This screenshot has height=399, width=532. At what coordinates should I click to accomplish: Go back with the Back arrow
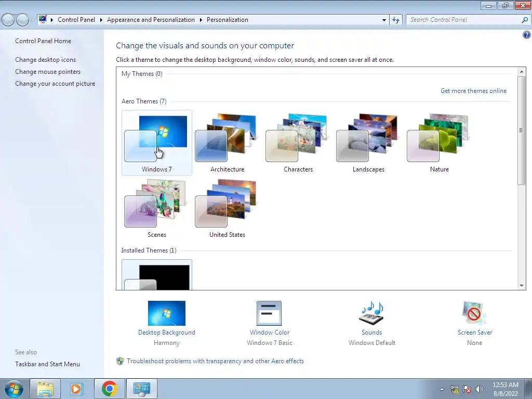pyautogui.click(x=8, y=20)
